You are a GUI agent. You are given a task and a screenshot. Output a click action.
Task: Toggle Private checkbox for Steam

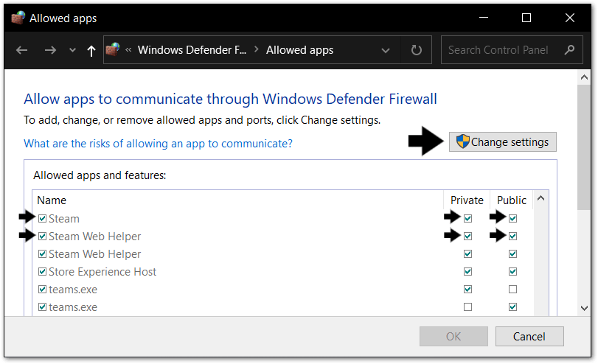pyautogui.click(x=468, y=218)
